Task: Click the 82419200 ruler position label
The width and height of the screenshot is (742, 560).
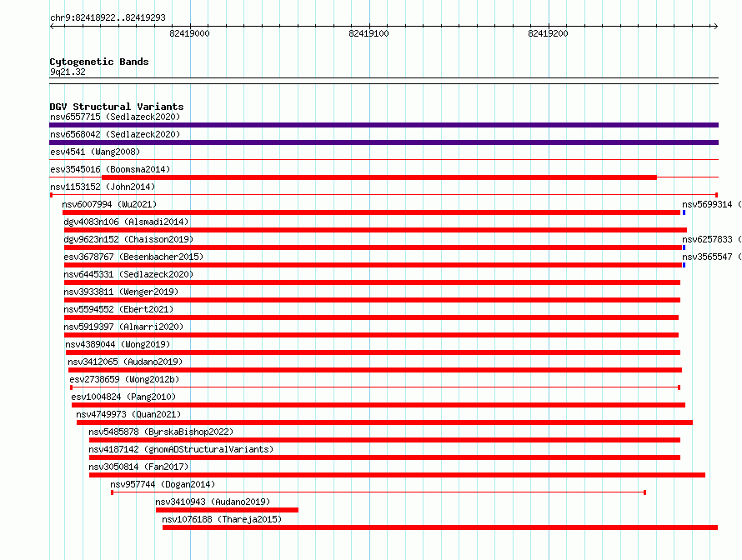Action: coord(548,33)
